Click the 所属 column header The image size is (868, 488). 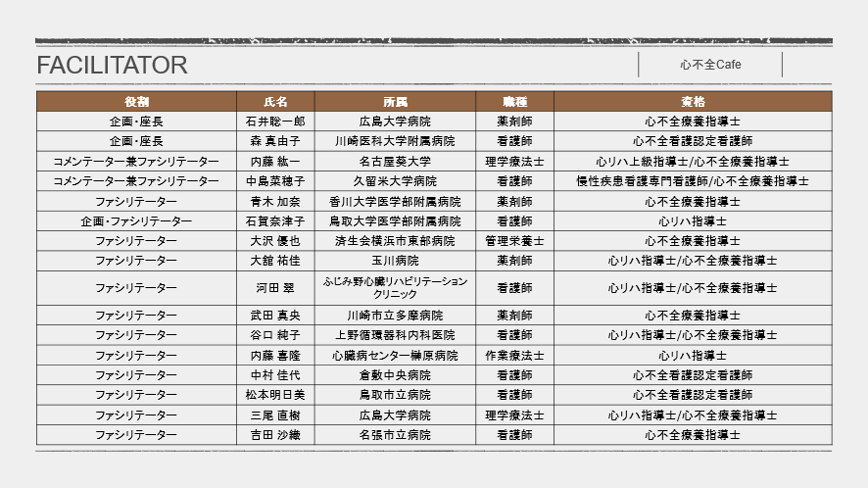pos(395,102)
